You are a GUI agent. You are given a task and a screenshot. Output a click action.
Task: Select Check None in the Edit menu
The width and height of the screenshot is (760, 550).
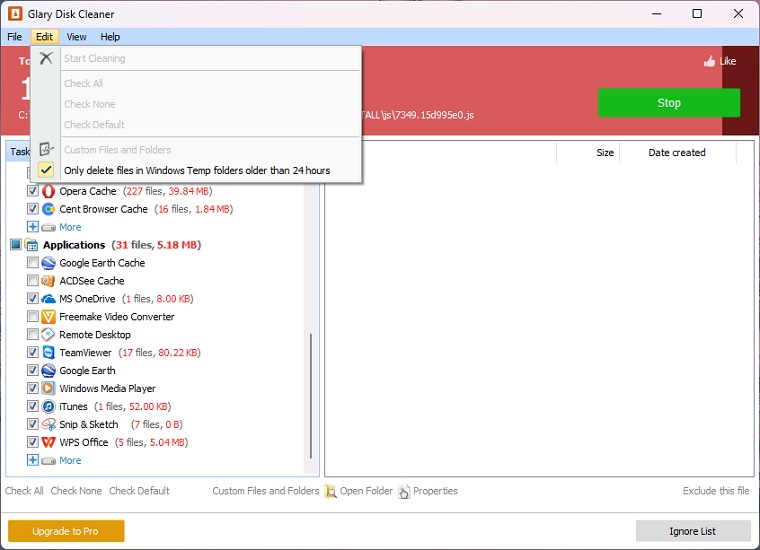(196, 104)
